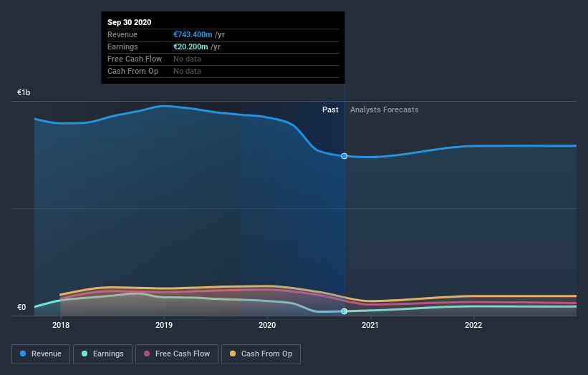
Task: Click the 2022 x-axis label
Action: (473, 325)
